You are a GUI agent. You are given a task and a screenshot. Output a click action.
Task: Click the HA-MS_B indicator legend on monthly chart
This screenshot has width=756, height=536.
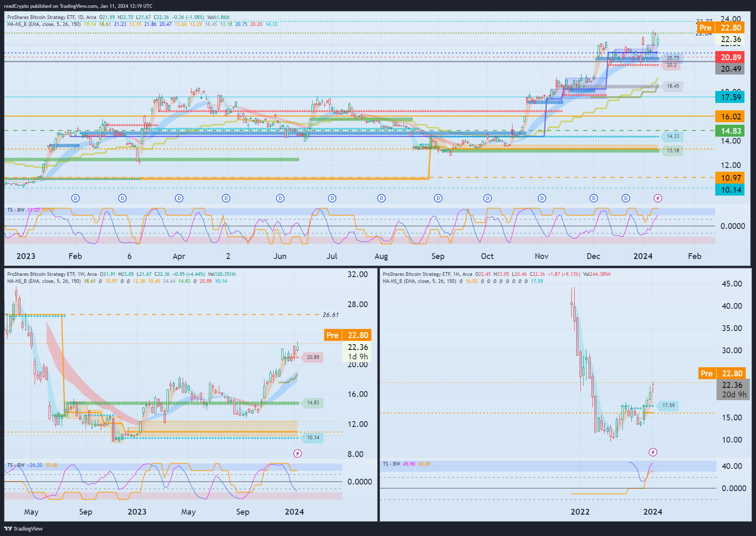coord(420,281)
